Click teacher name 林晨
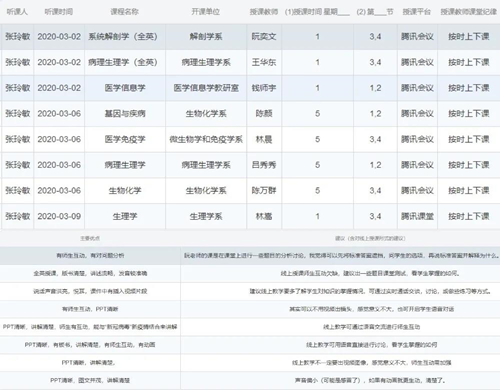This screenshot has width=500, height=390. click(x=264, y=139)
